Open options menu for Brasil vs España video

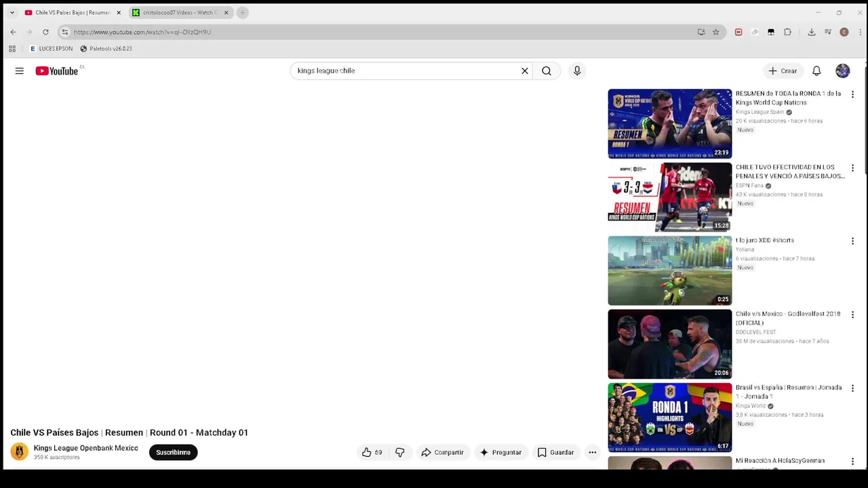pos(852,388)
